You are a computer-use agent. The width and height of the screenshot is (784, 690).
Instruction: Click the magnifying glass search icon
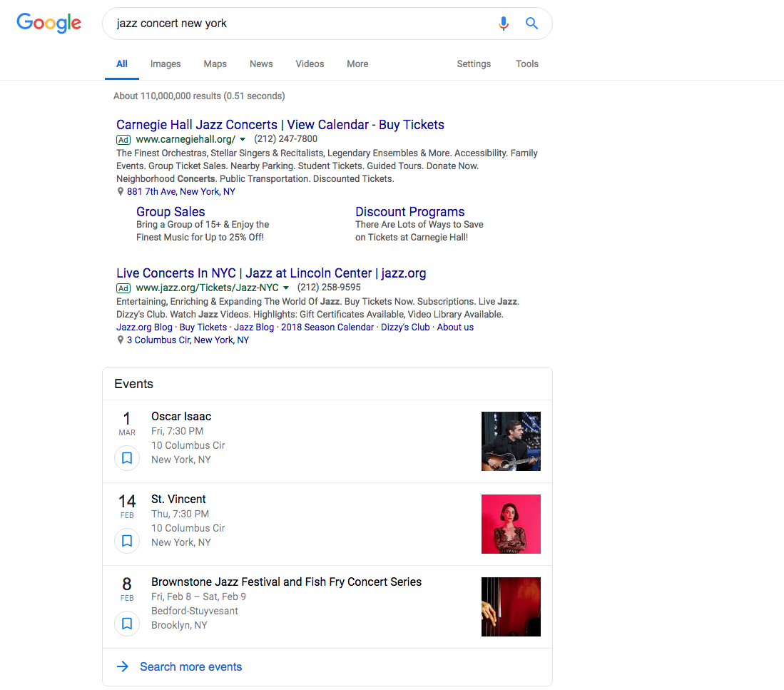tap(531, 23)
